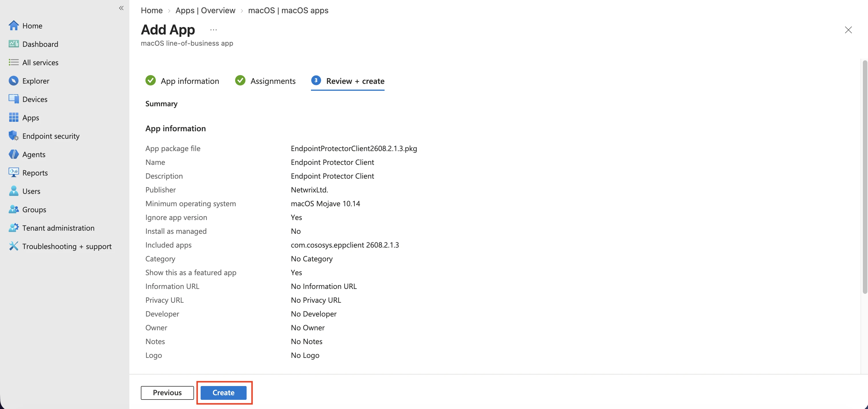Image resolution: width=868 pixels, height=409 pixels.
Task: Click the vertical scrollbar of the summary
Action: (x=864, y=177)
